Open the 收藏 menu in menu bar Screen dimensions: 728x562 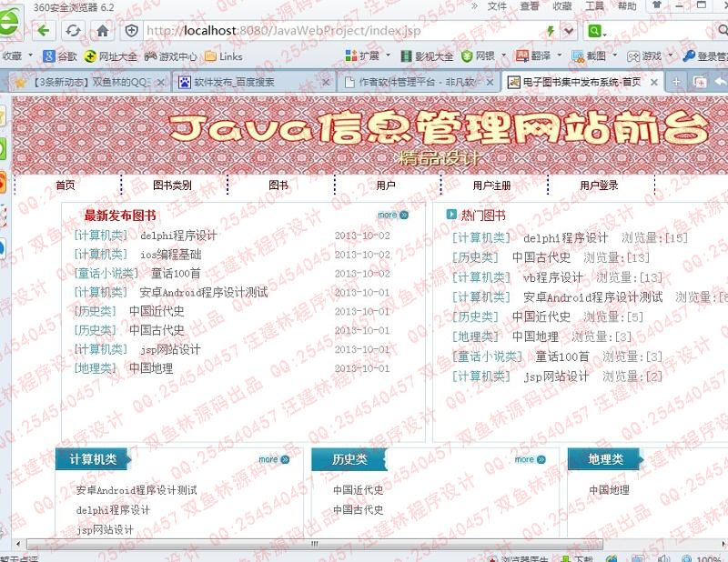click(561, 6)
